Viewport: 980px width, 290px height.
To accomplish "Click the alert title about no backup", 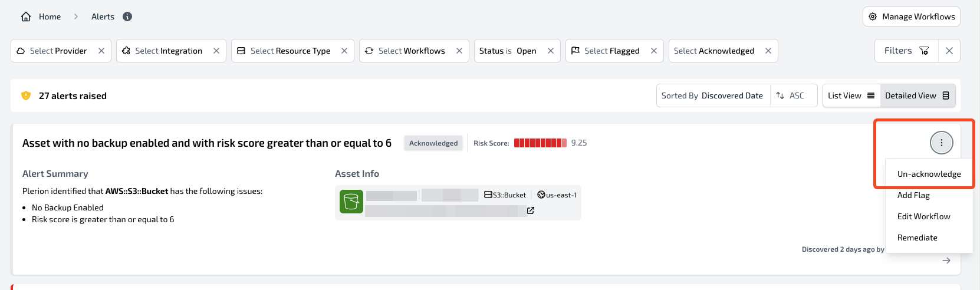I will (x=207, y=143).
